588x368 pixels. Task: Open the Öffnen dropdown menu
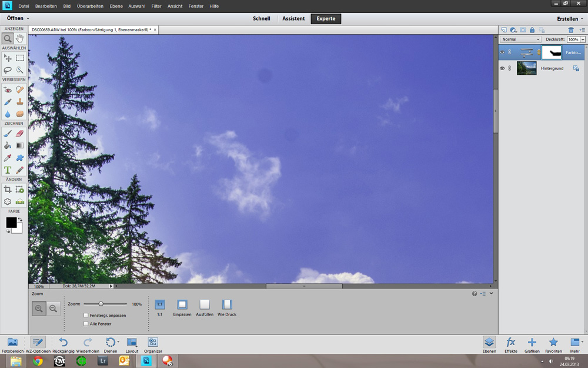click(18, 19)
